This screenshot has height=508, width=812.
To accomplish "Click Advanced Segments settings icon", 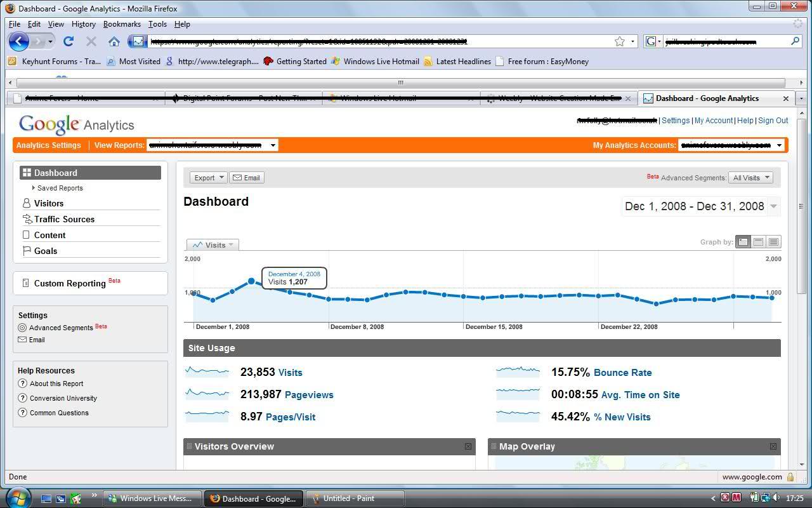I will [22, 328].
